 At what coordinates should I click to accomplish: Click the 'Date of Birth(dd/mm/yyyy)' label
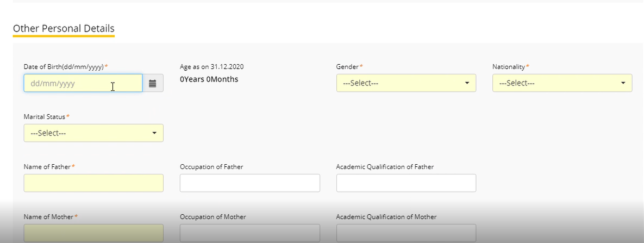click(64, 67)
